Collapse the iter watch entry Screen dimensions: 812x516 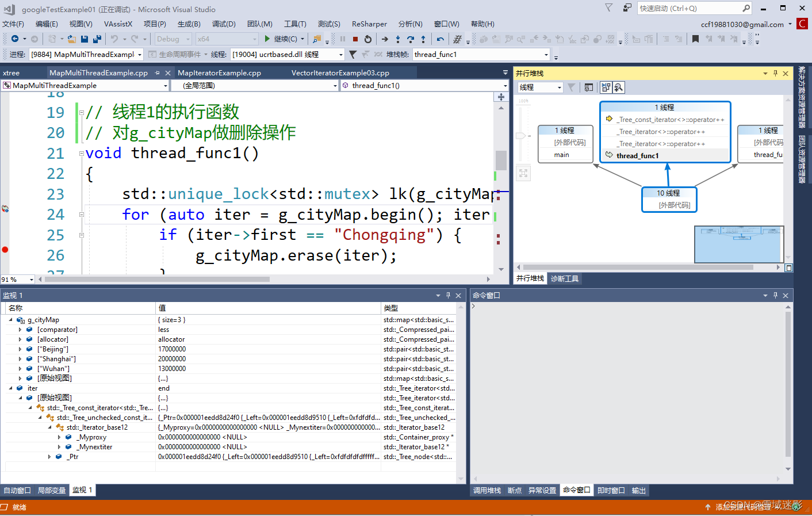[x=10, y=388]
